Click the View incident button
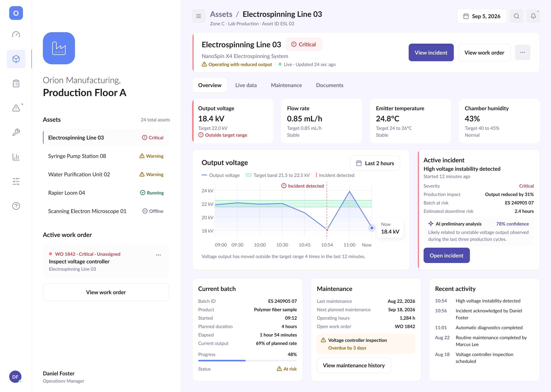Screen dimensions: 551x392 pos(431,52)
